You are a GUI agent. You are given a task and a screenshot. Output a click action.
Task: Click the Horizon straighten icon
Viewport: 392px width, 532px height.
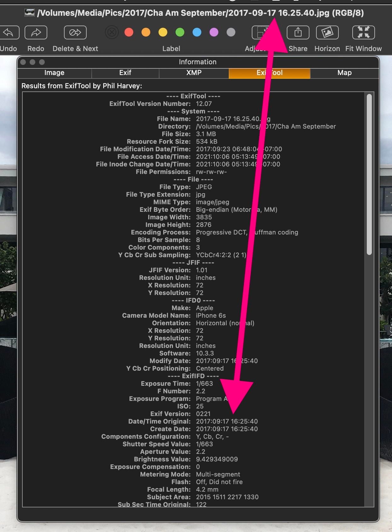[x=327, y=32]
